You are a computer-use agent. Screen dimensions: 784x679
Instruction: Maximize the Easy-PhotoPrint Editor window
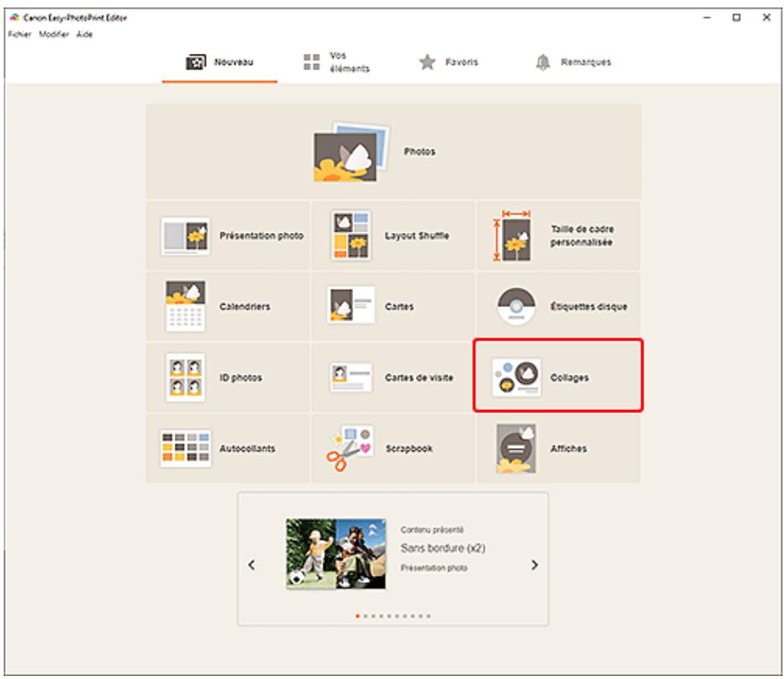point(736,17)
